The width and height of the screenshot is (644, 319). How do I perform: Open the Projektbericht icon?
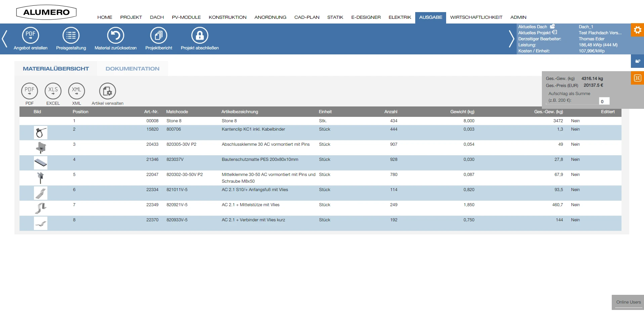click(159, 35)
